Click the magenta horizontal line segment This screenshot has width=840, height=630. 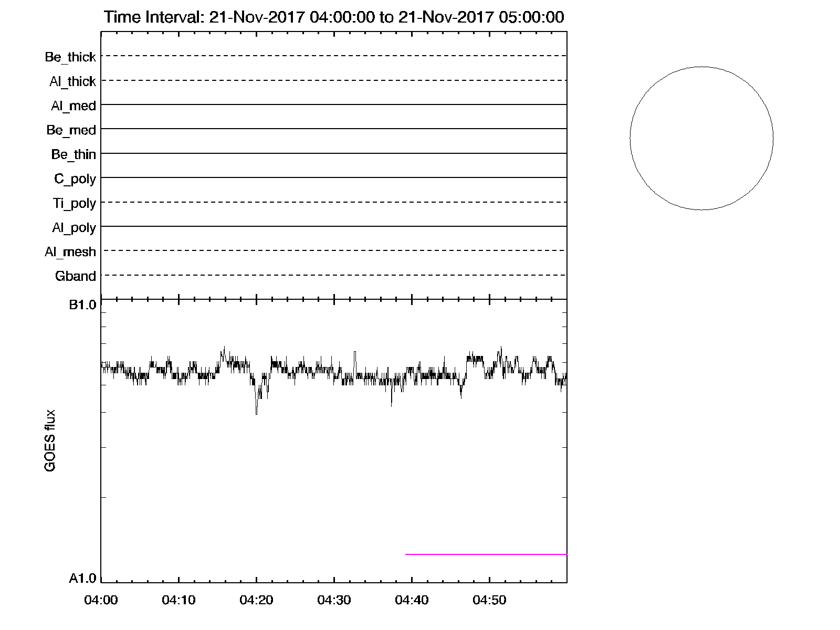tap(486, 554)
